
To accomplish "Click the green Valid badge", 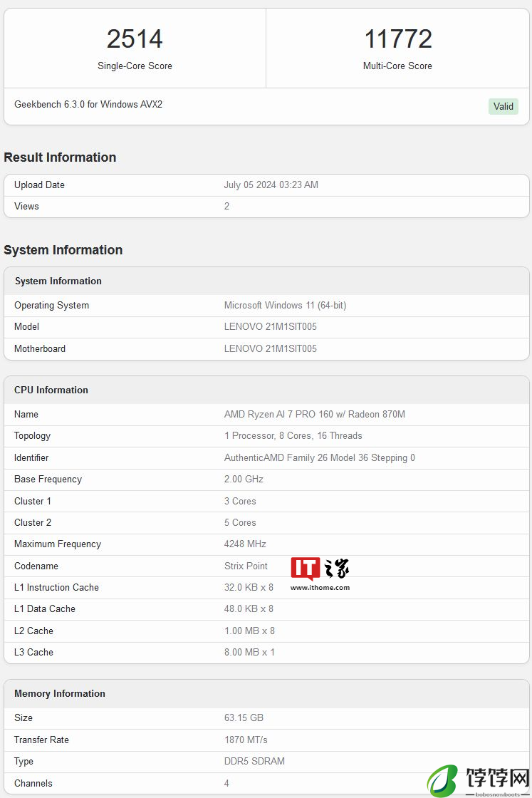I will pos(503,106).
